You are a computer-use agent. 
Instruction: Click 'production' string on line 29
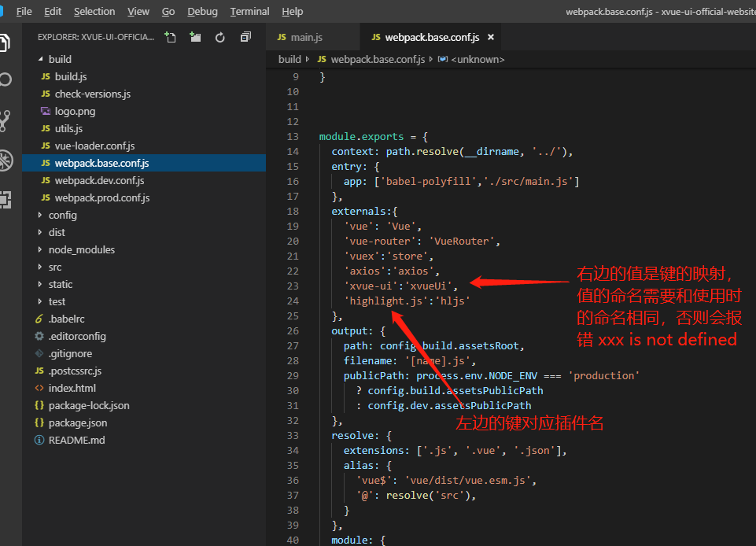coord(603,376)
